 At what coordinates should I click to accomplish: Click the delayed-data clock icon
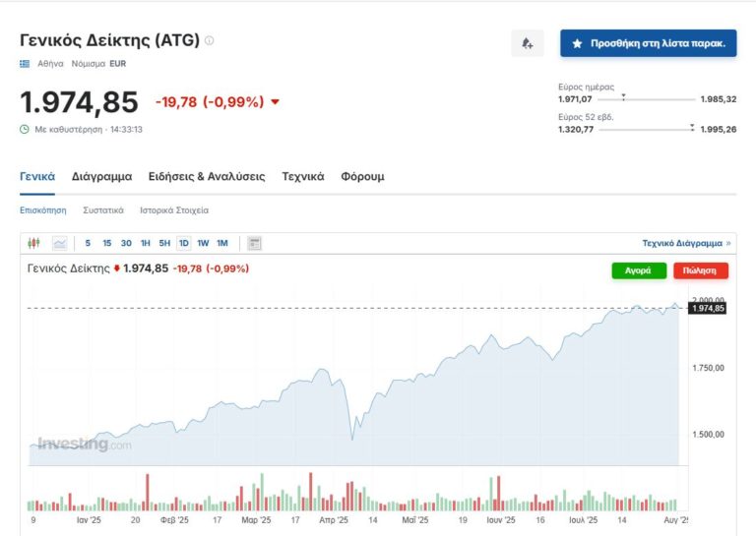(25, 129)
